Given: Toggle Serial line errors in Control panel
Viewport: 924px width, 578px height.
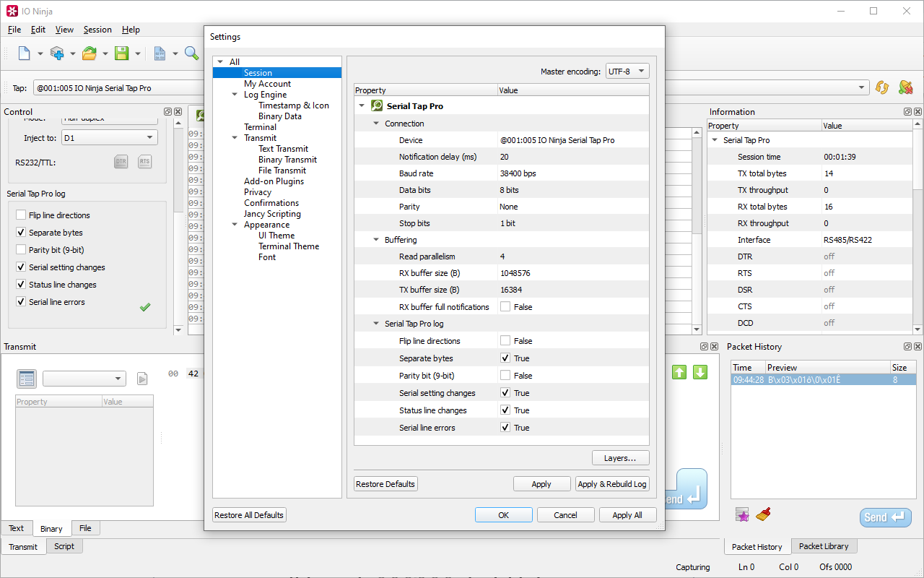Looking at the screenshot, I should click(21, 302).
